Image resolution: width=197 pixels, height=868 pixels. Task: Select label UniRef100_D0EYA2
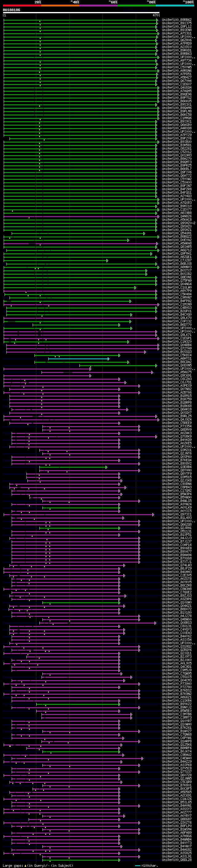(177, 240)
